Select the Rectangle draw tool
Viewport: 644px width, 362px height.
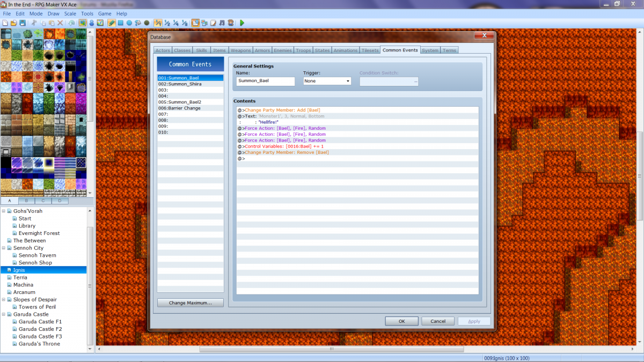(x=121, y=23)
